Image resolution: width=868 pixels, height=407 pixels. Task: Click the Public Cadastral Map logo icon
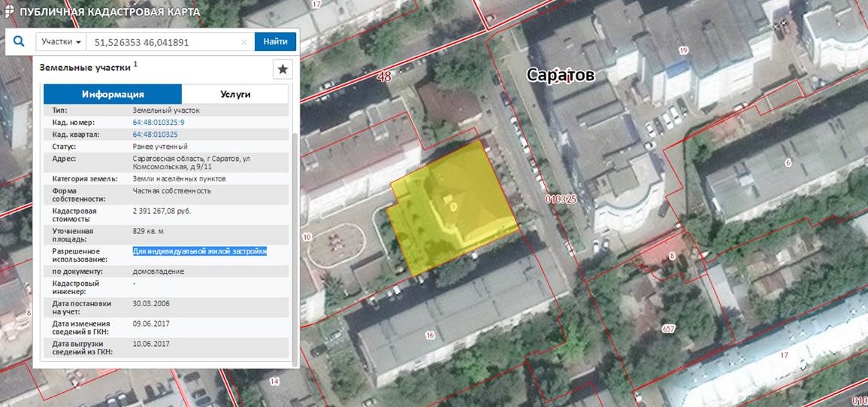8,13
